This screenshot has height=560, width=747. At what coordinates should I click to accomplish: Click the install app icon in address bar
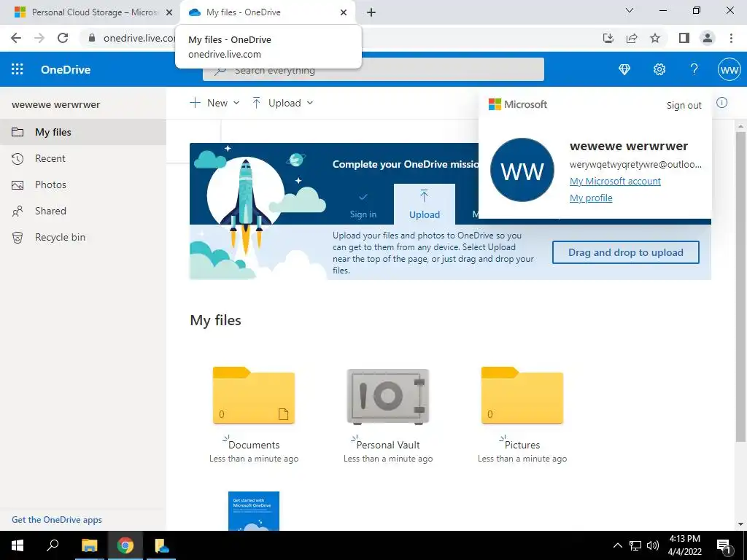[608, 38]
